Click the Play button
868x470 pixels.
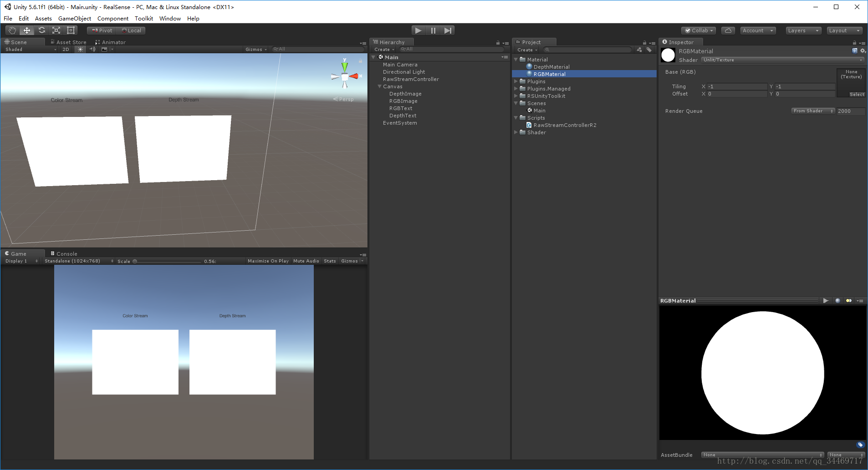pos(418,30)
